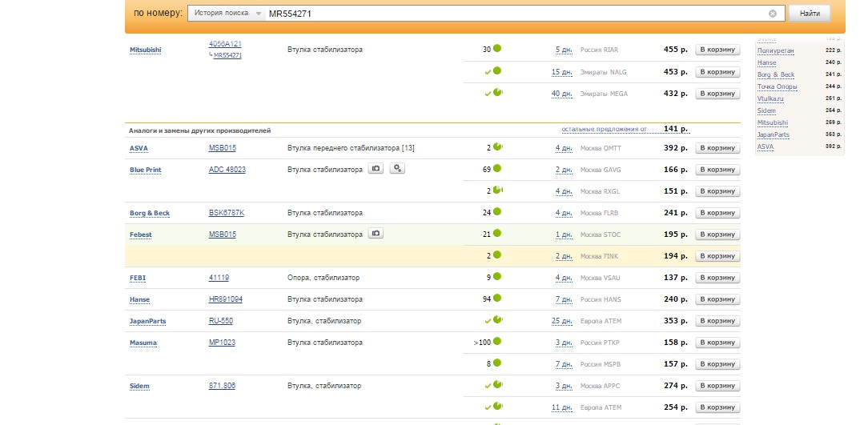Screen dimensions: 868x425
Task: Click green pie indicator in ASVA MSB015 row
Action: click(497, 147)
